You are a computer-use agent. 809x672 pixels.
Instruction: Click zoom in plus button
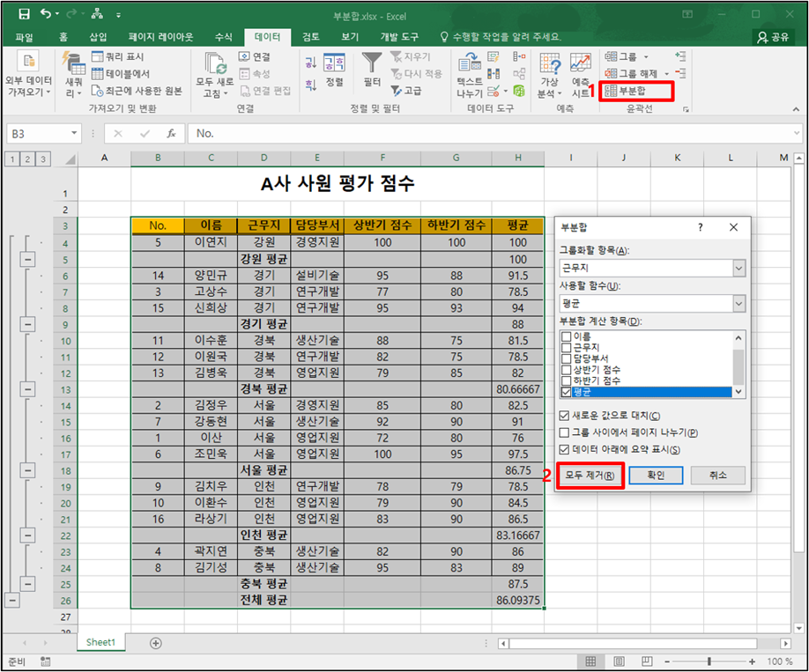pos(752,661)
